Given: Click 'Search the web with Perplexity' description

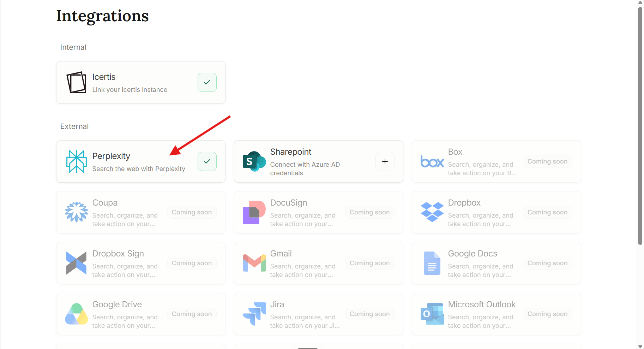Looking at the screenshot, I should click(139, 169).
